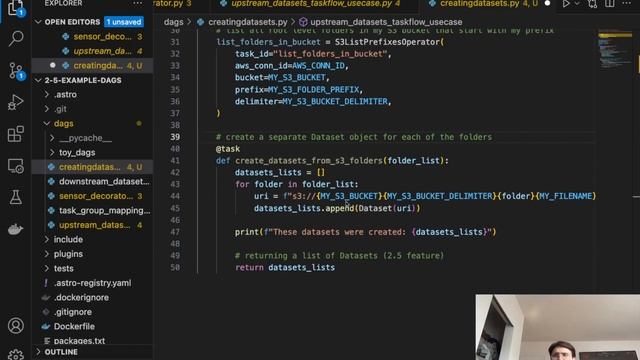This screenshot has width=640, height=360.
Task: Click on return datasets_lists line
Action: [x=285, y=268]
